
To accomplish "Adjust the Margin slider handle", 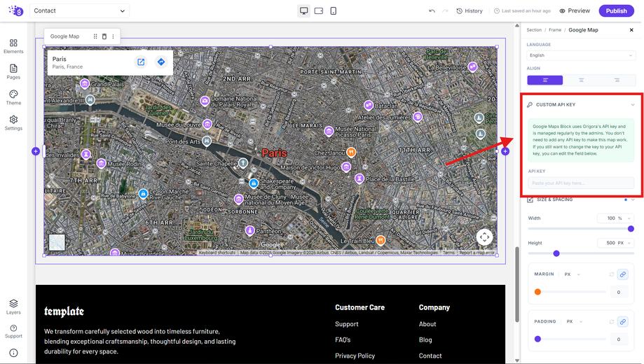I will (537, 292).
